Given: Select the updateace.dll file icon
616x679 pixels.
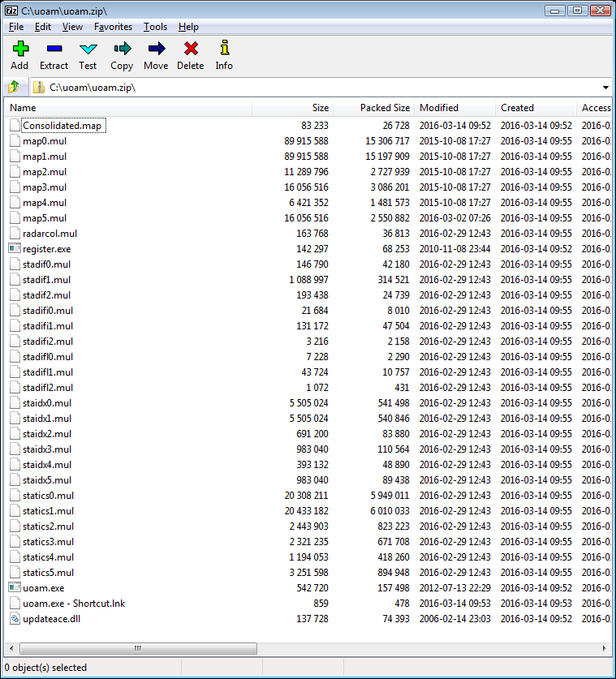Looking at the screenshot, I should click(x=15, y=619).
